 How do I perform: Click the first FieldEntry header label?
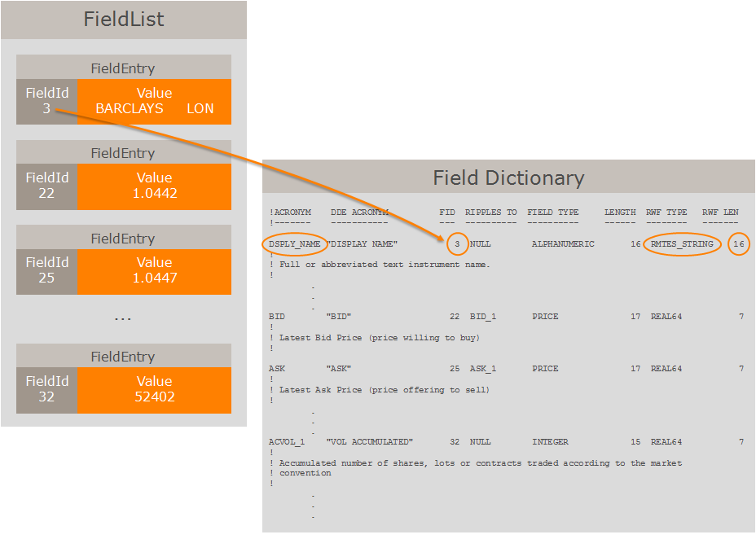(124, 68)
